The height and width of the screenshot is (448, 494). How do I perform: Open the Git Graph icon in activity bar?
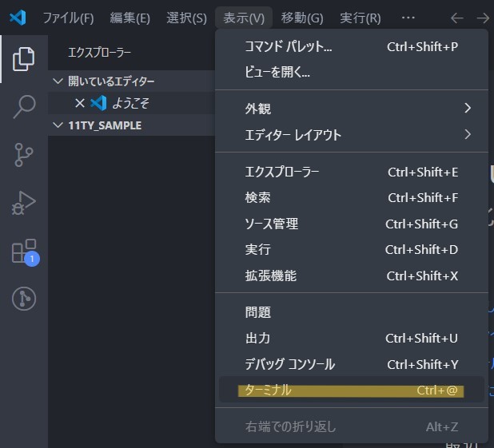coord(24,299)
